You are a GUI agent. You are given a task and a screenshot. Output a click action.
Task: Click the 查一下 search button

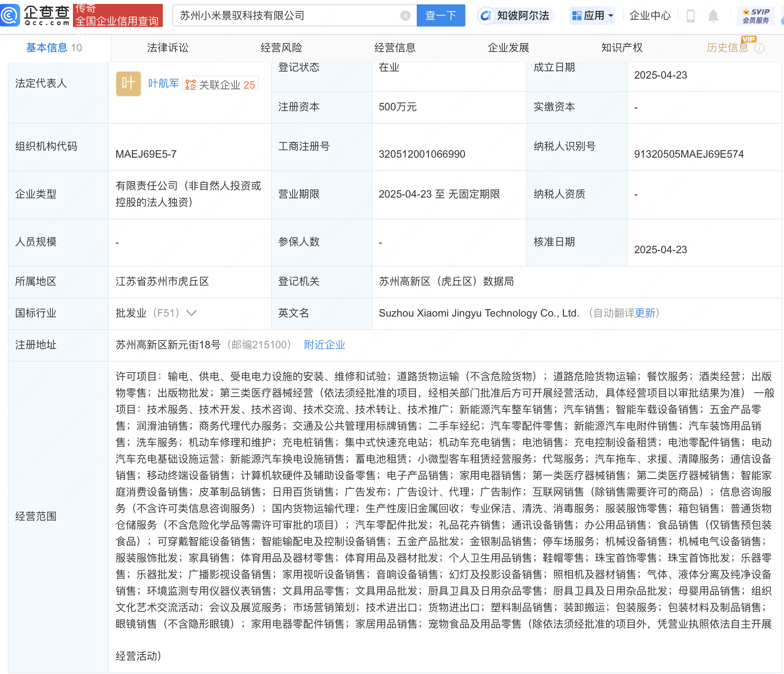pos(441,16)
